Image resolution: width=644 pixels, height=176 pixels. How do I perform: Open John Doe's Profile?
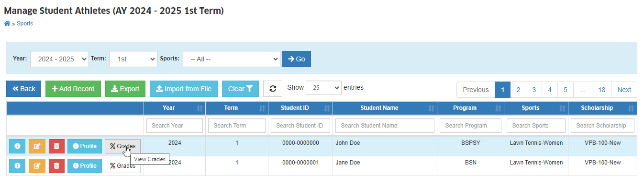tap(85, 146)
